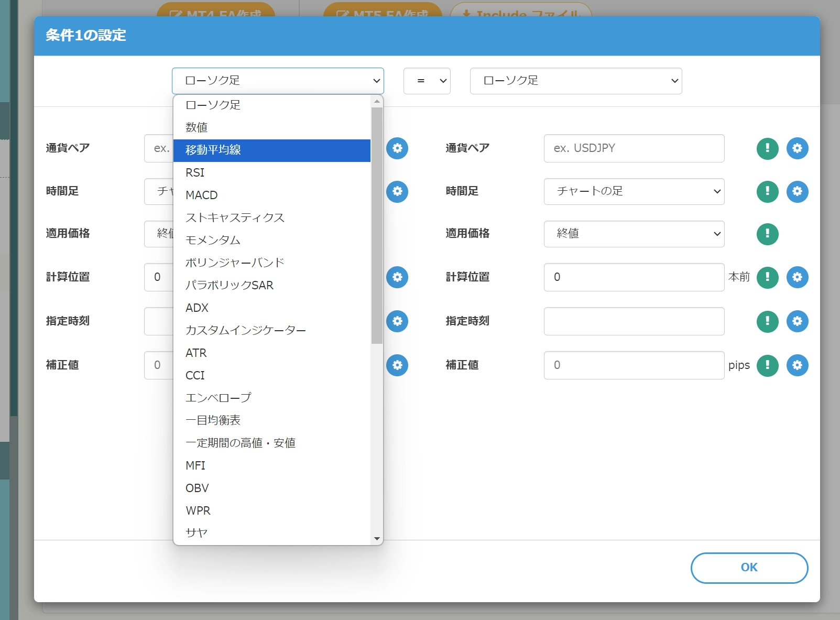Expand the right 適用価格 終値 dropdown
The image size is (840, 620).
[634, 234]
